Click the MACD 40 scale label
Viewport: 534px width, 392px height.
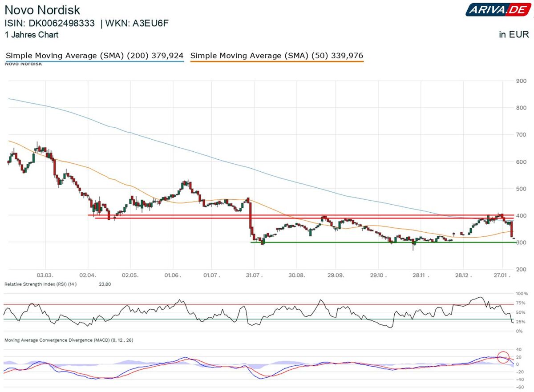pyautogui.click(x=518, y=349)
